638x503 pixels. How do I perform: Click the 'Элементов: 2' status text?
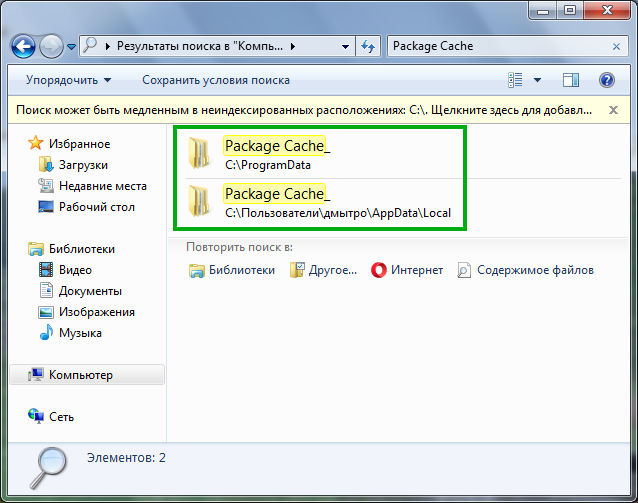(x=126, y=457)
